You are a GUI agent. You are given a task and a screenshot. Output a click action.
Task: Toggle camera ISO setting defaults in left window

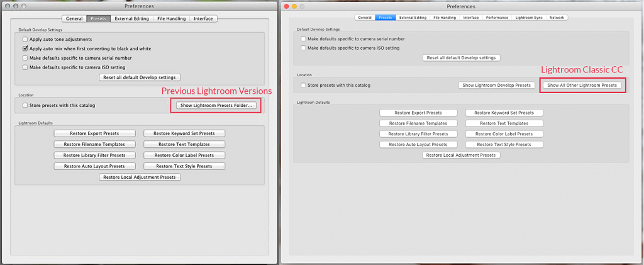click(x=25, y=67)
